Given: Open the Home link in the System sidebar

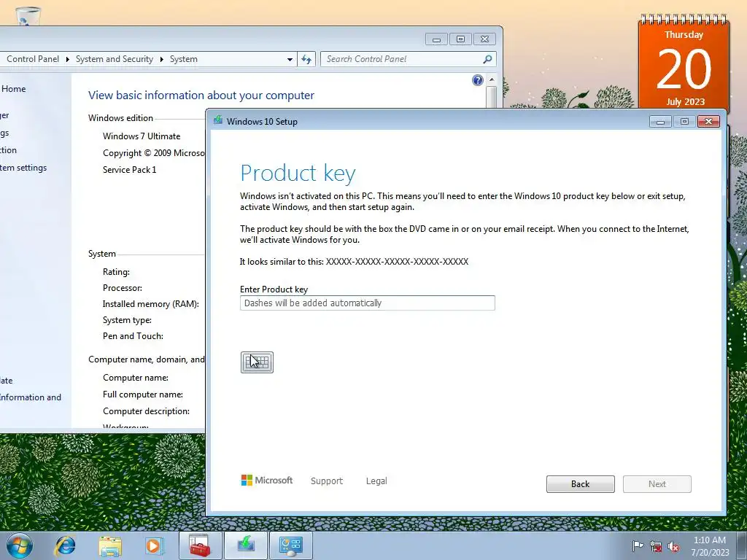Looking at the screenshot, I should tap(13, 88).
